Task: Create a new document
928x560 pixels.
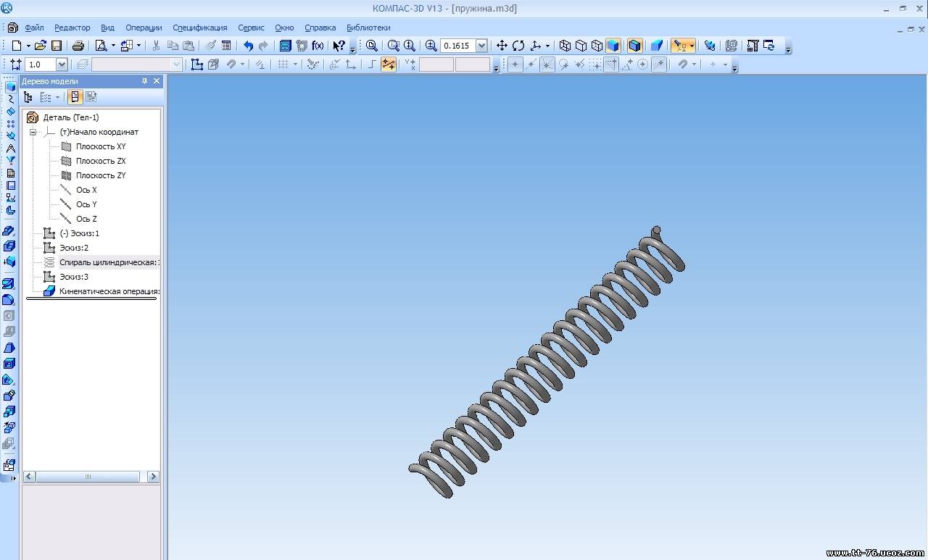Action: click(x=17, y=46)
